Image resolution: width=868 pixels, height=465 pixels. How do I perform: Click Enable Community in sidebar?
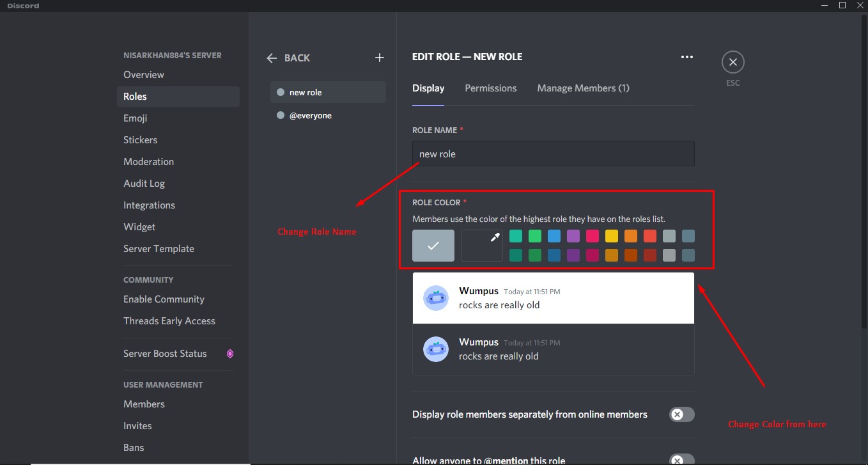(x=178, y=299)
